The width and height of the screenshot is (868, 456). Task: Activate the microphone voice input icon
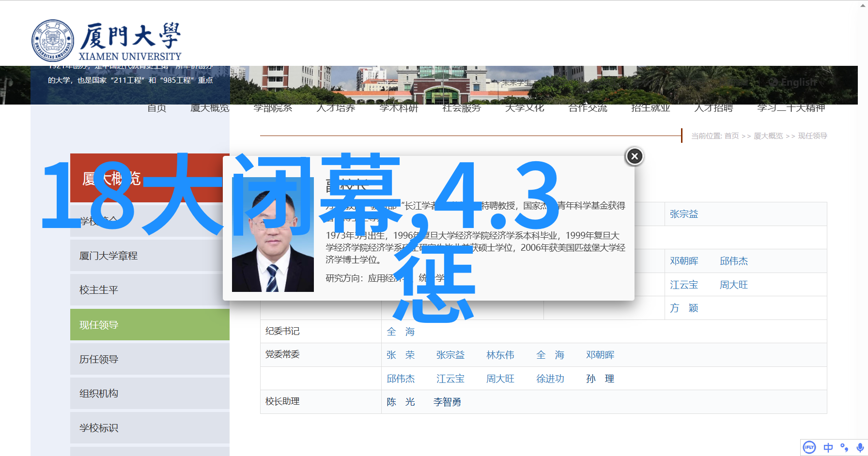[x=860, y=448]
